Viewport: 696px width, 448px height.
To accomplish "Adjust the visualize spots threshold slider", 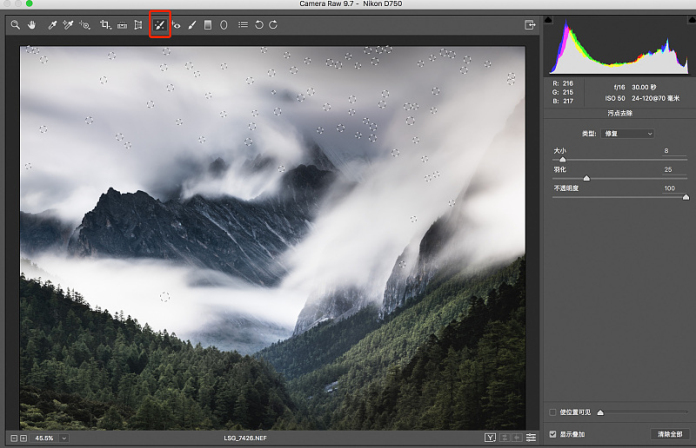I will (600, 412).
